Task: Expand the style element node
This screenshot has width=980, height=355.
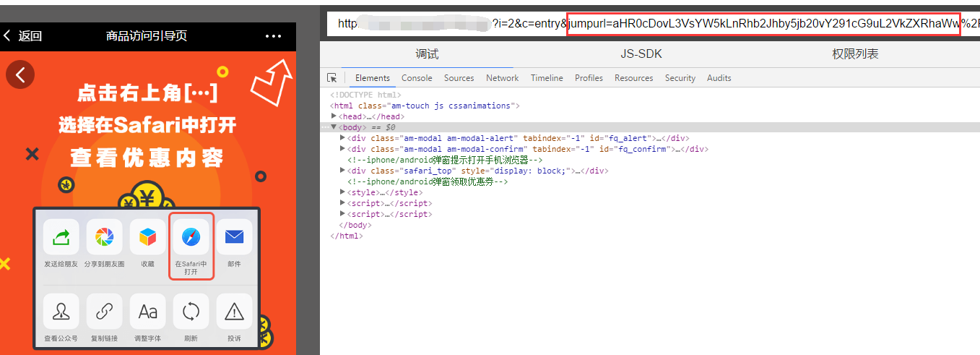Action: click(x=342, y=192)
